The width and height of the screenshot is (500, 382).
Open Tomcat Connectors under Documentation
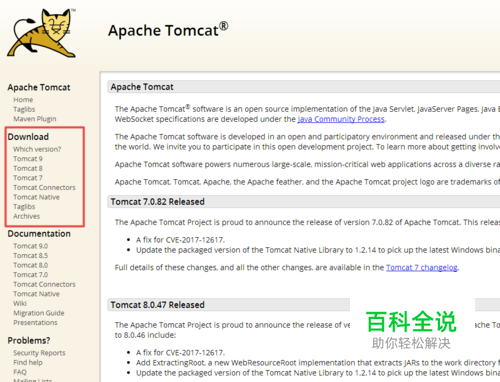(x=44, y=284)
